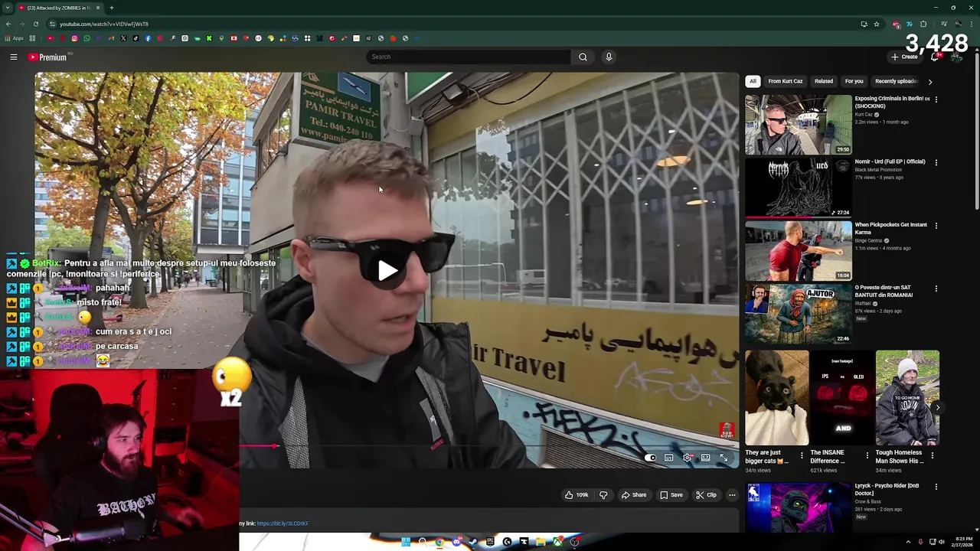Open The INSANE Difference Short

(842, 398)
